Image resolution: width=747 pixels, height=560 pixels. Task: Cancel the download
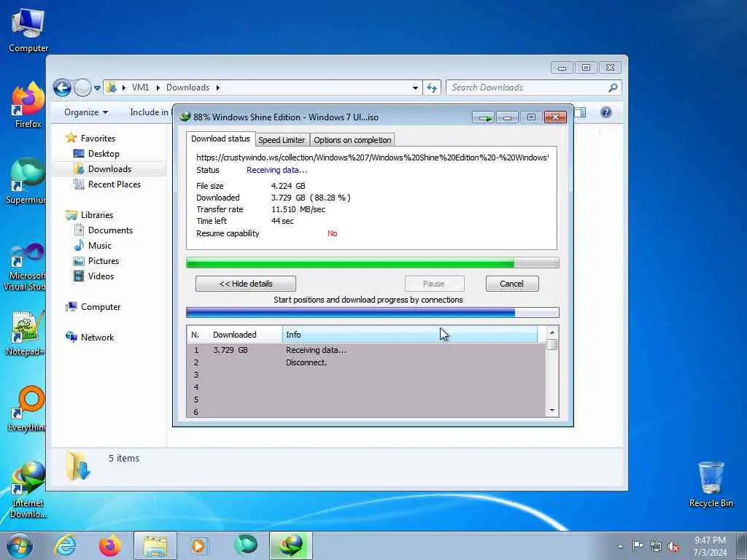pos(511,284)
